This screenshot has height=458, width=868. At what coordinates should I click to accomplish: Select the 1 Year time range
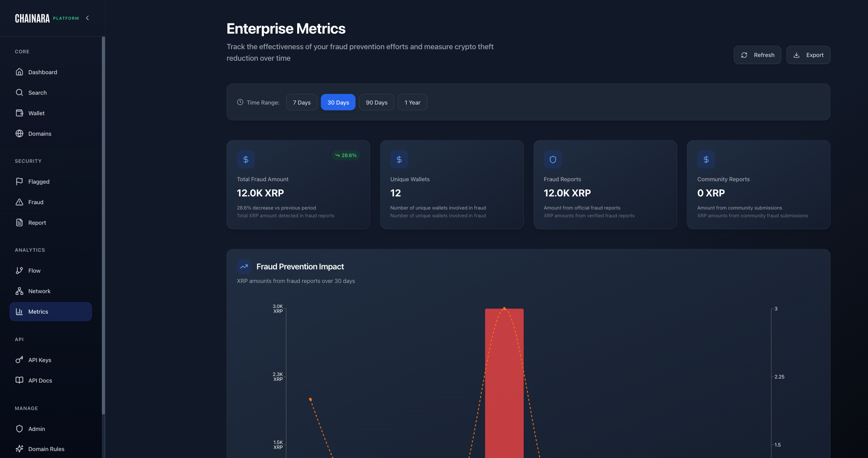pyautogui.click(x=412, y=102)
